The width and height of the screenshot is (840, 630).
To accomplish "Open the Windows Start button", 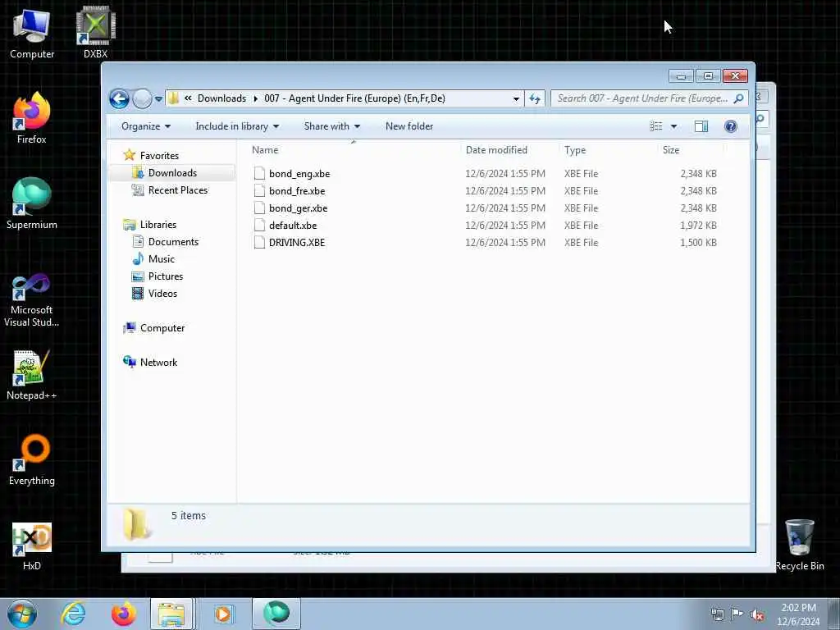I will coord(22,614).
